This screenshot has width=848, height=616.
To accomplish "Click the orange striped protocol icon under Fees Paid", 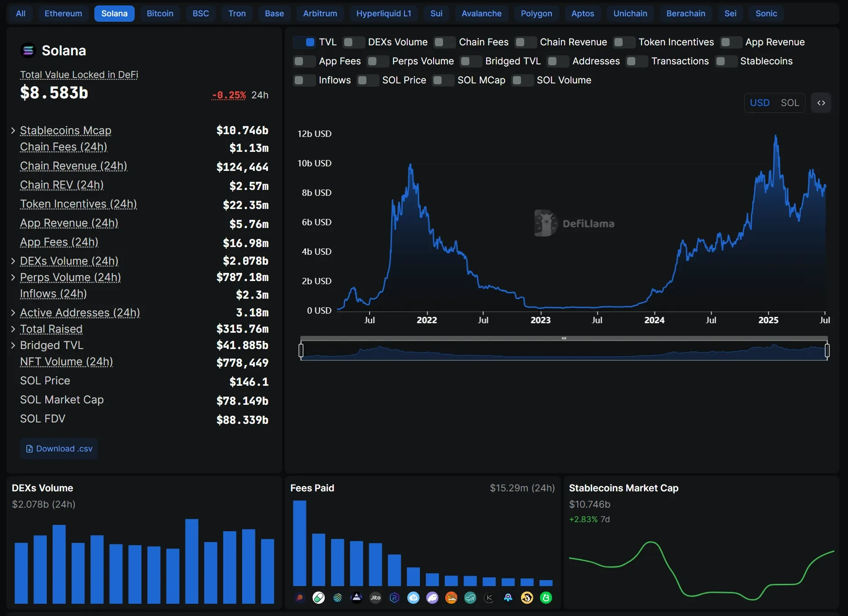I will pos(300,598).
